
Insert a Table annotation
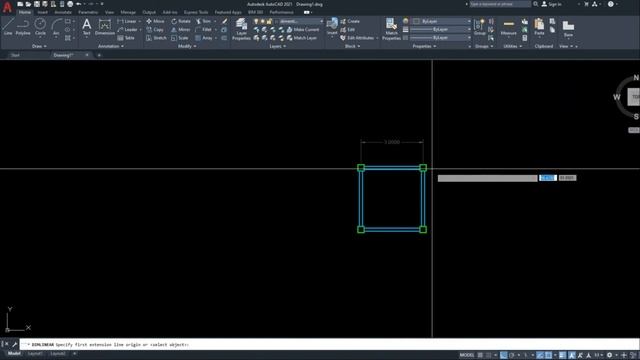(x=126, y=38)
